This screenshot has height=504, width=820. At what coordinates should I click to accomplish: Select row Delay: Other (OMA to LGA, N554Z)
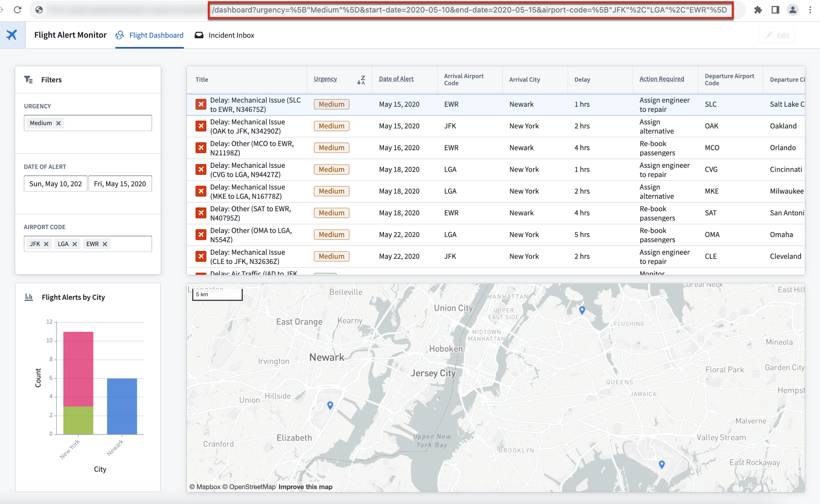[x=496, y=235]
